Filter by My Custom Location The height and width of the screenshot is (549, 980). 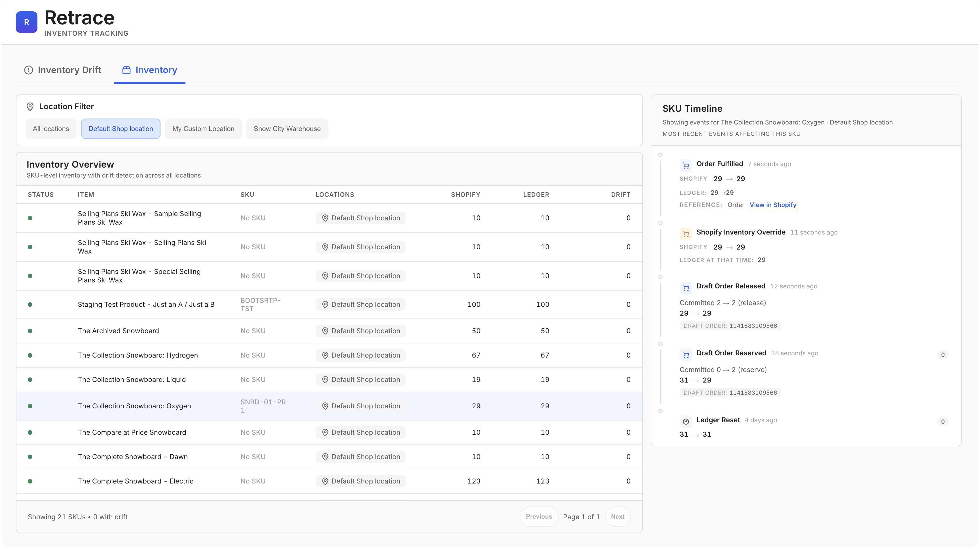click(203, 128)
